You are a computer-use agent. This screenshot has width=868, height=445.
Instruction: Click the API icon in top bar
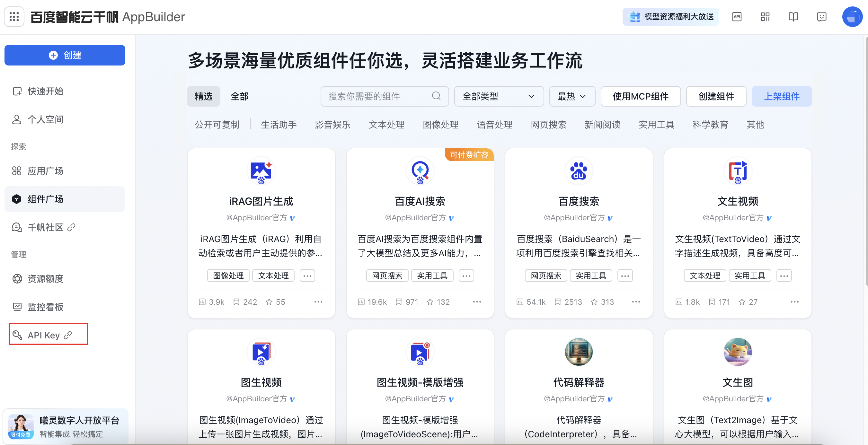click(737, 16)
